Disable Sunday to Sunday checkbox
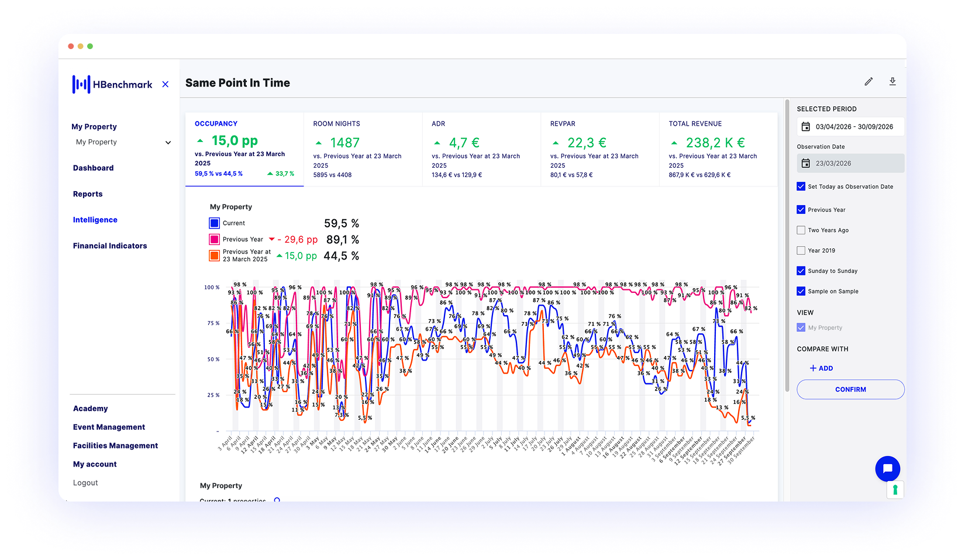 pyautogui.click(x=801, y=271)
